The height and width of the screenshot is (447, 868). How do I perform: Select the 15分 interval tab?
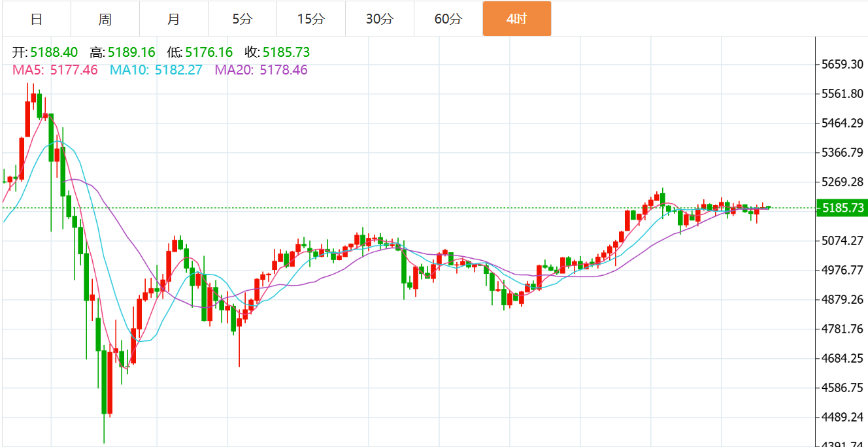(x=311, y=19)
